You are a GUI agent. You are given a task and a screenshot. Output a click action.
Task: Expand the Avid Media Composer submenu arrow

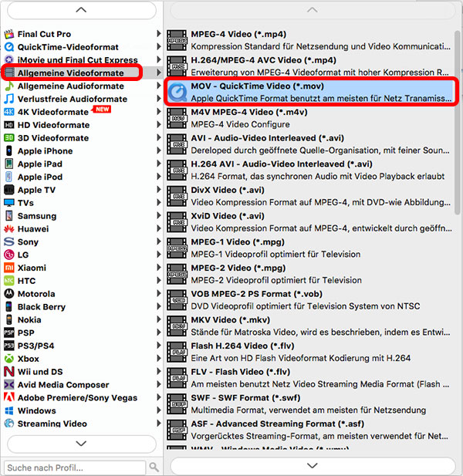click(x=158, y=384)
